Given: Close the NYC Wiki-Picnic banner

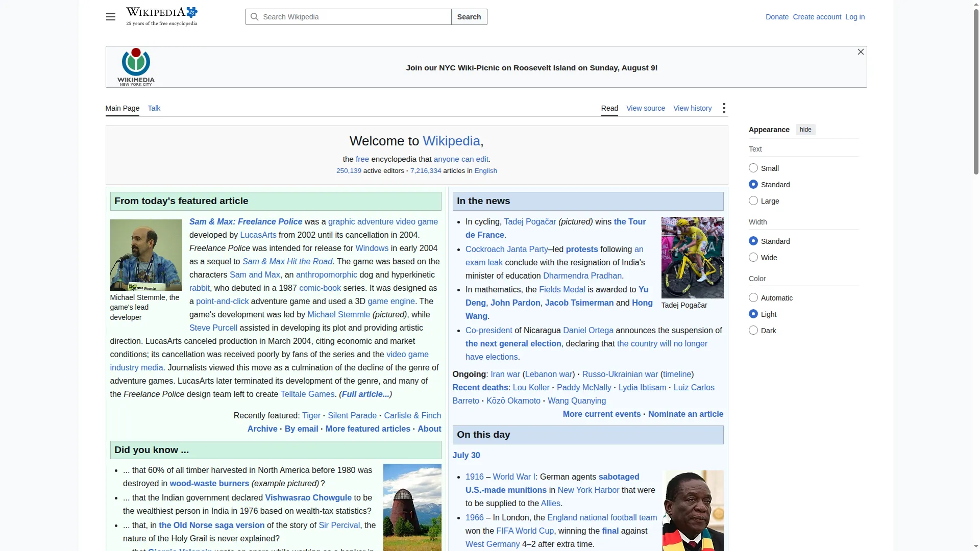Looking at the screenshot, I should tap(861, 52).
